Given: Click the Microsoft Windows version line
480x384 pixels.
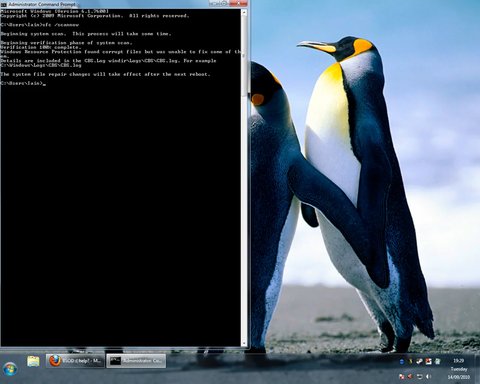Looking at the screenshot, I should click(55, 11).
